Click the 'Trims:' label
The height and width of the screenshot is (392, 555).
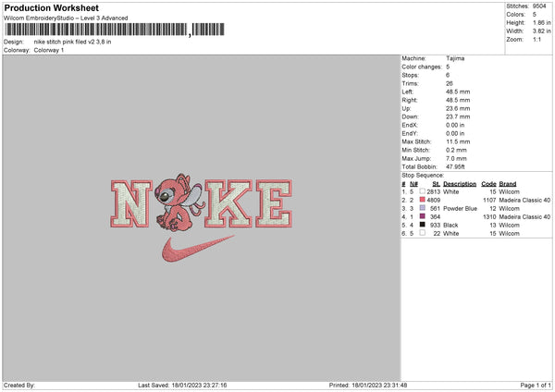pyautogui.click(x=410, y=83)
